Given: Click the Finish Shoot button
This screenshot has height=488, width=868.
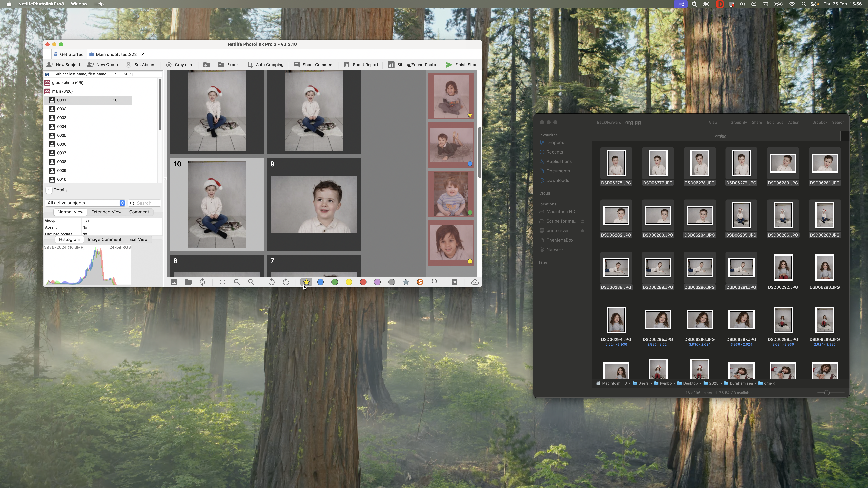Looking at the screenshot, I should tap(462, 65).
